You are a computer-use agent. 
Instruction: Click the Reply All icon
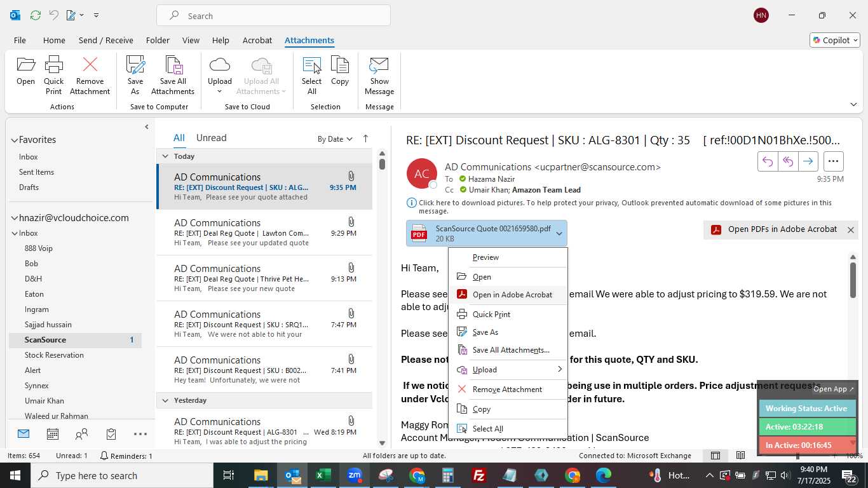pos(788,161)
